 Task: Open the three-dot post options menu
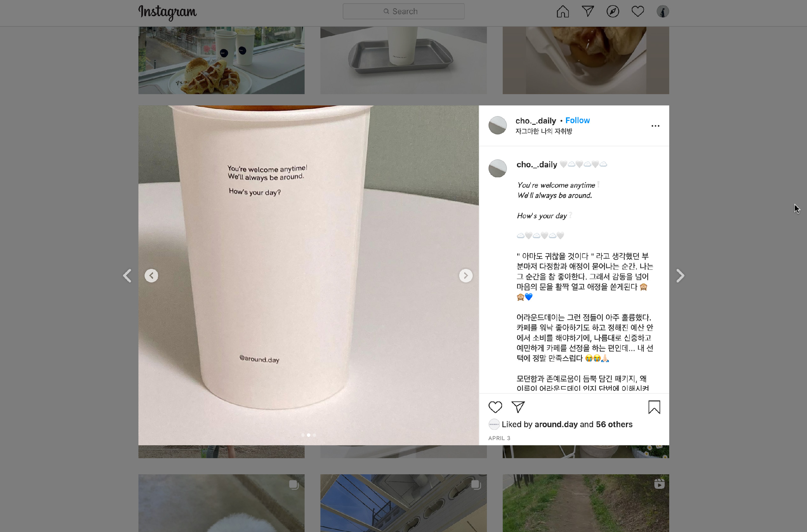pos(655,126)
